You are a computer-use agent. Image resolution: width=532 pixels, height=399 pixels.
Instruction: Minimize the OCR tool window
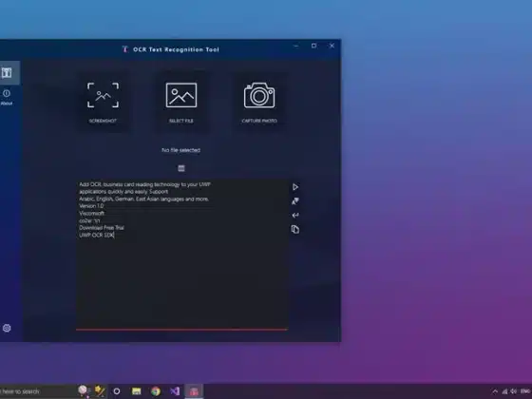pyautogui.click(x=296, y=46)
